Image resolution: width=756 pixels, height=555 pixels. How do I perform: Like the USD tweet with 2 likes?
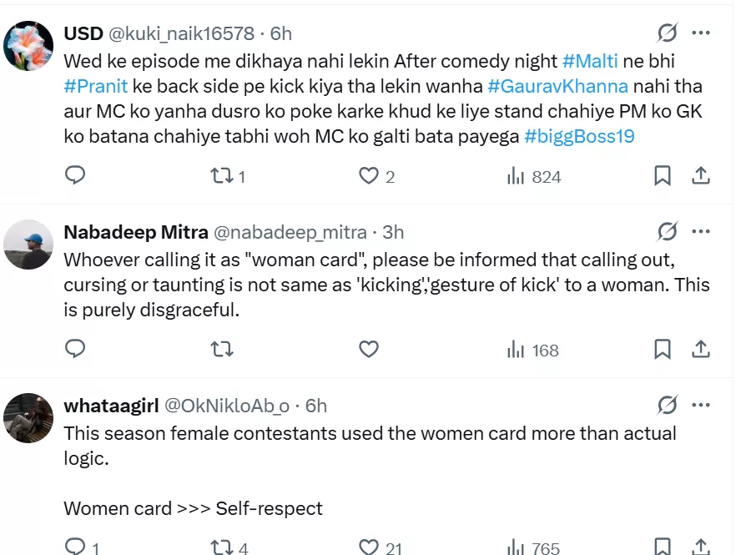pos(369,176)
